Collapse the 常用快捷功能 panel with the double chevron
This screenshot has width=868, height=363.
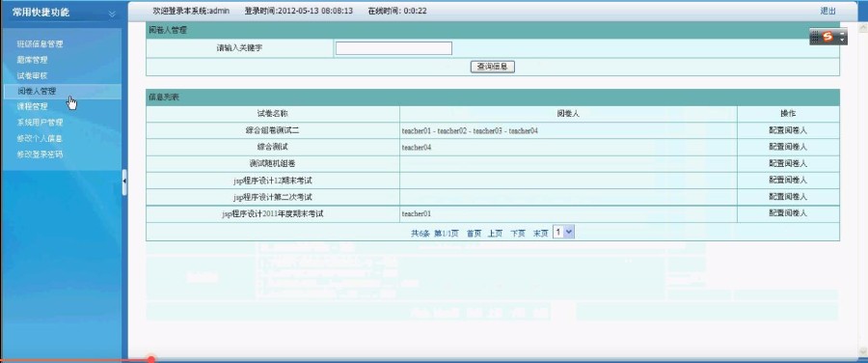tap(113, 14)
